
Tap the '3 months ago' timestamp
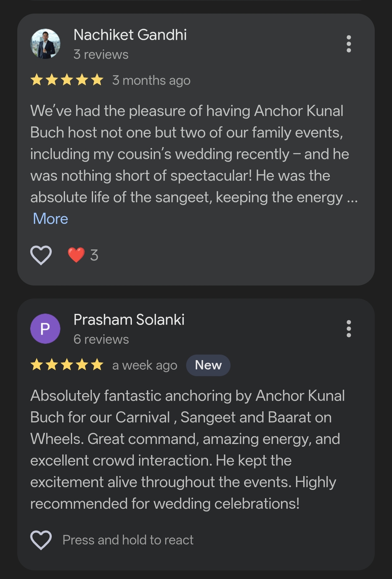(x=151, y=80)
